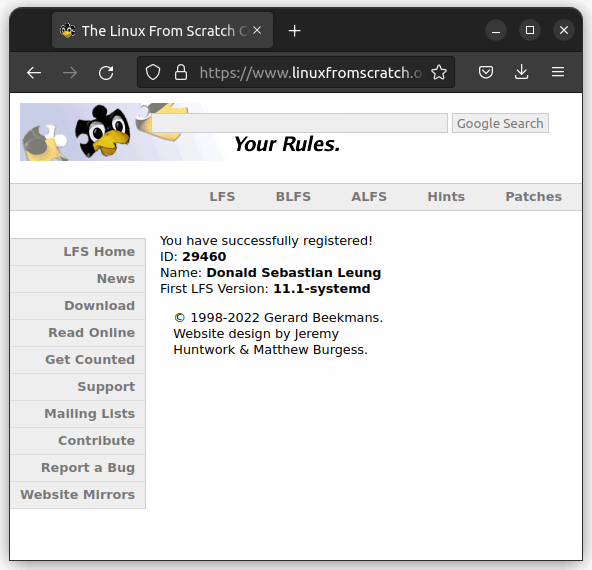Open the Patches navigation item
592x570 pixels.
tap(533, 197)
